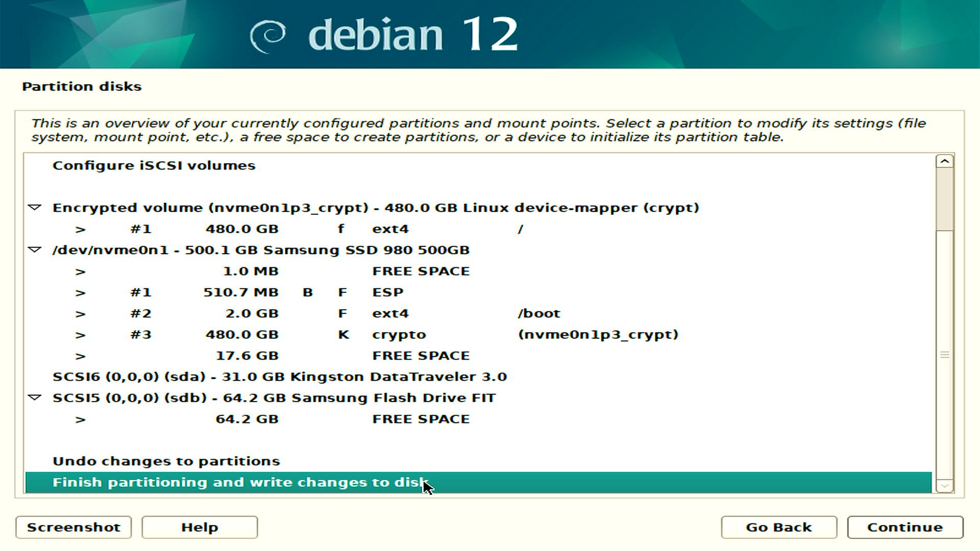980x551 pixels.
Task: Collapse the /dev/nvme0n1 Samsung SSD device
Action: 35,249
